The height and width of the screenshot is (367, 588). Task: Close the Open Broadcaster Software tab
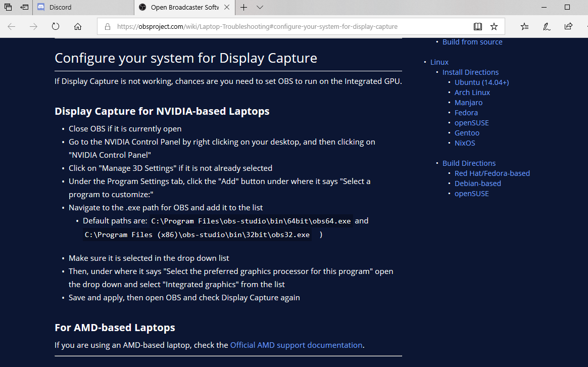pyautogui.click(x=227, y=7)
